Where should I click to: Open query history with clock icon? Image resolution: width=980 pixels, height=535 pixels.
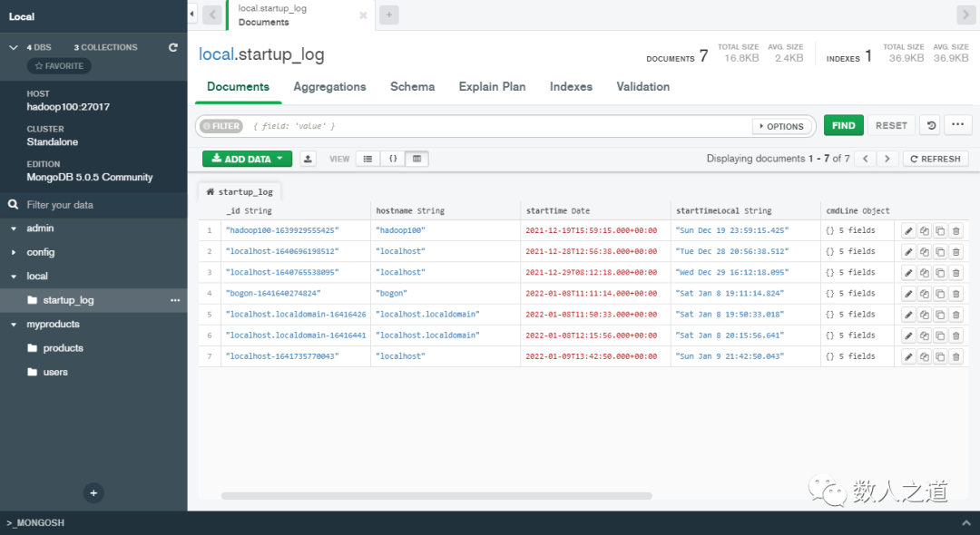click(930, 125)
